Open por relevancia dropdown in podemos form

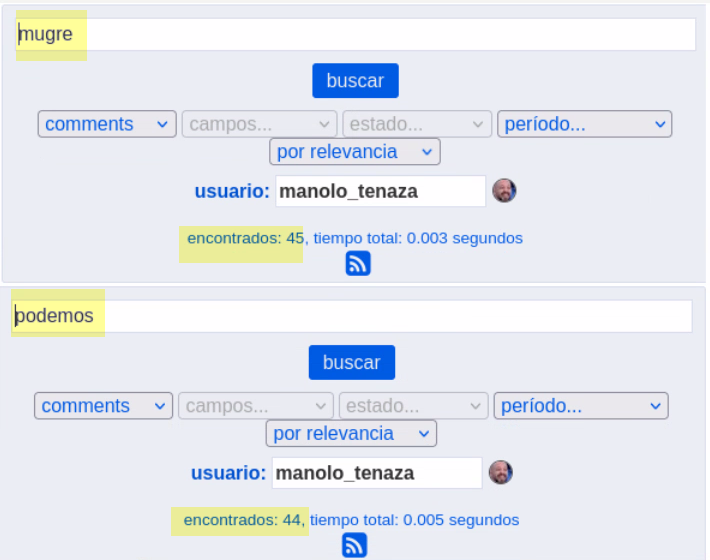point(351,434)
